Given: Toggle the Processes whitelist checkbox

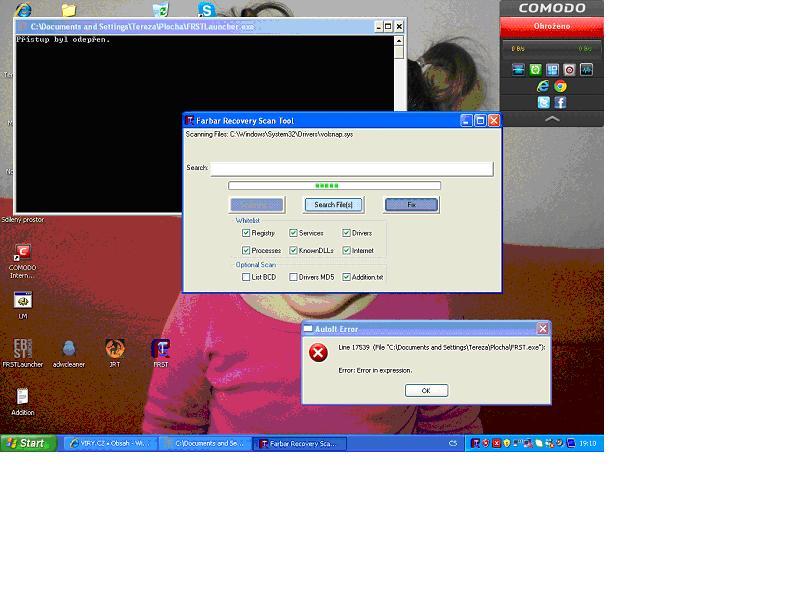Looking at the screenshot, I should 246,250.
